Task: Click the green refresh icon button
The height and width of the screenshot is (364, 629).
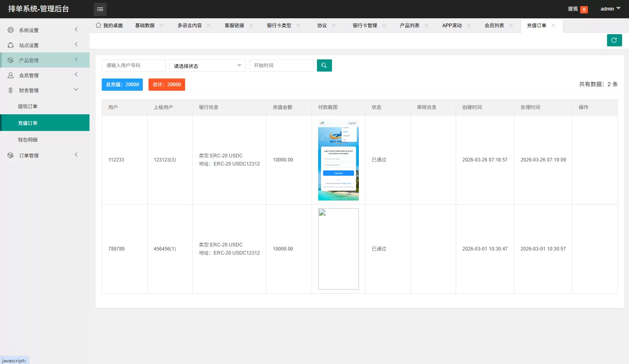Action: click(614, 40)
